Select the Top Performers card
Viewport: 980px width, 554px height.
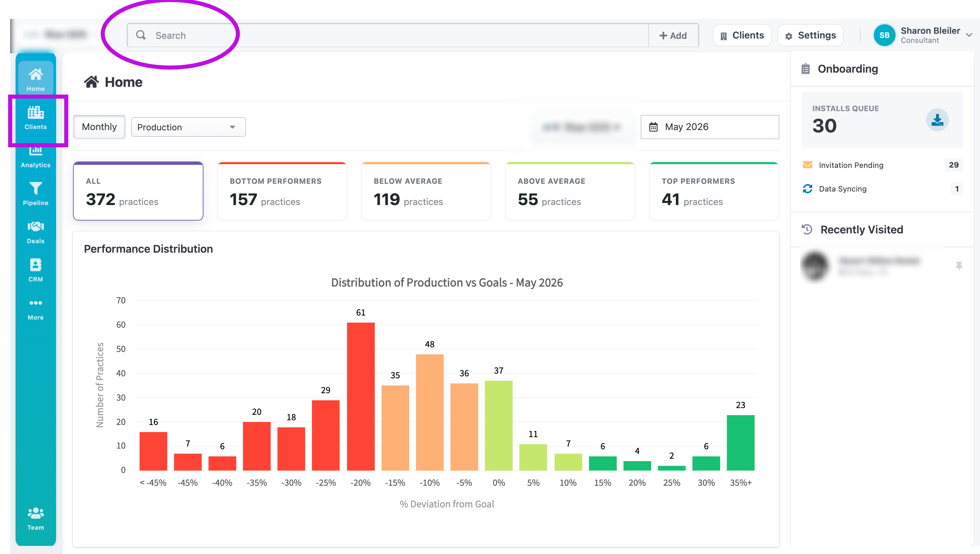pos(714,191)
